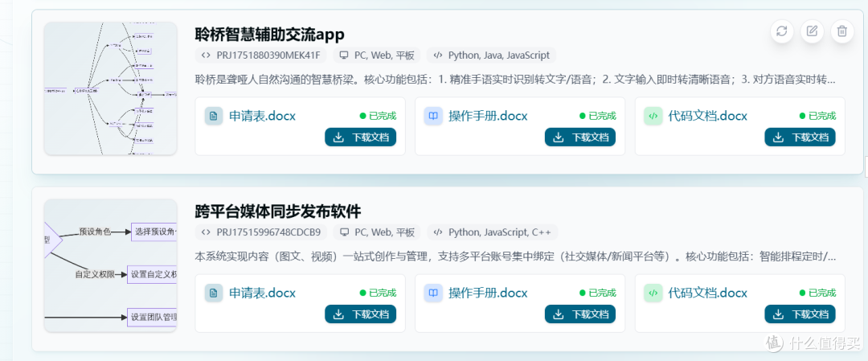Click 已完成 status of 跨平台 代码文档.docx
This screenshot has width=868, height=361.
(x=817, y=293)
